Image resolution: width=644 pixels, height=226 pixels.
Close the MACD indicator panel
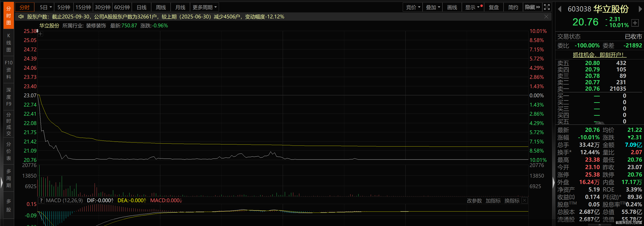[x=525, y=201]
